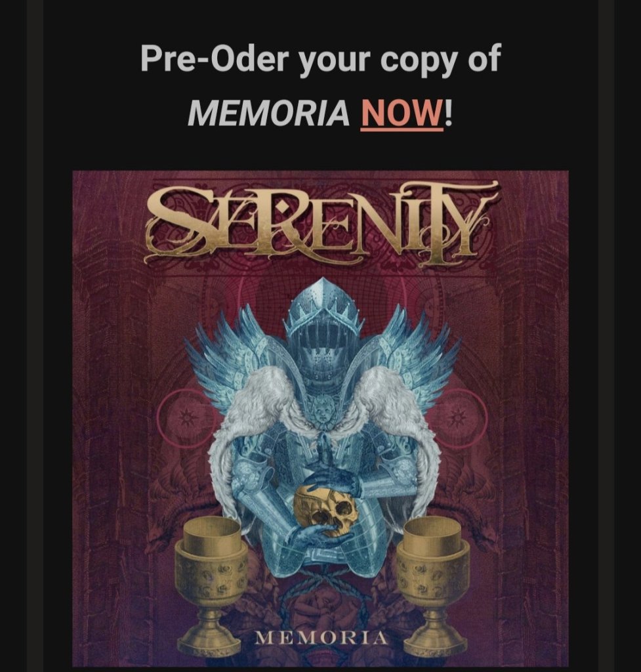Tap the right golden chalice
The image size is (641, 672).
click(434, 581)
